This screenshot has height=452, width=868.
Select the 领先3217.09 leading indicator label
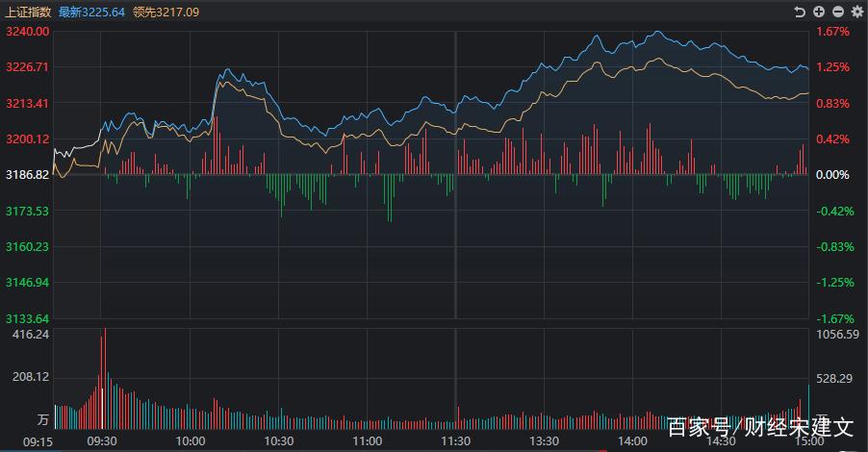click(167, 12)
